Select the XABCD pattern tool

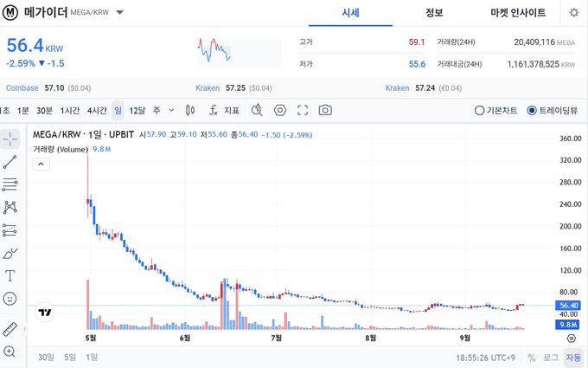[x=10, y=207]
